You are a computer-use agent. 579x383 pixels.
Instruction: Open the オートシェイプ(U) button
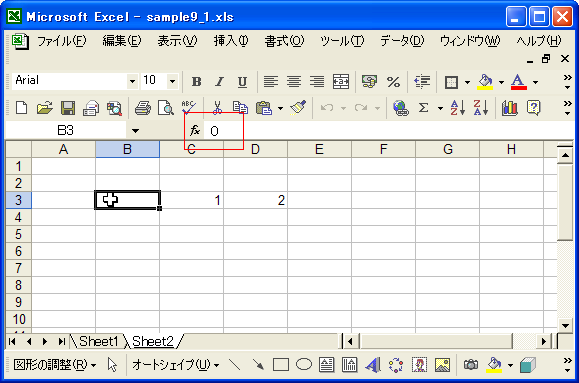(x=175, y=365)
